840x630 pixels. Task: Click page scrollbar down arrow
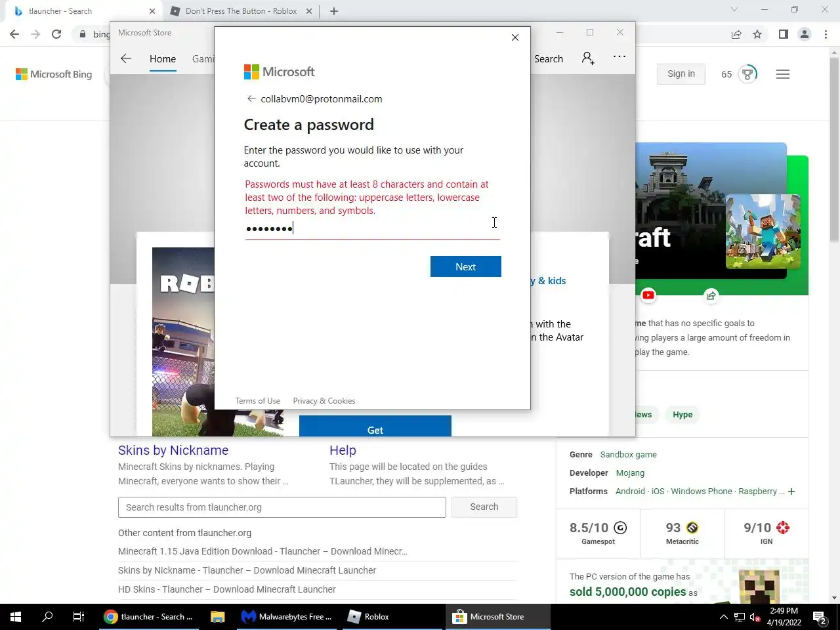click(835, 598)
